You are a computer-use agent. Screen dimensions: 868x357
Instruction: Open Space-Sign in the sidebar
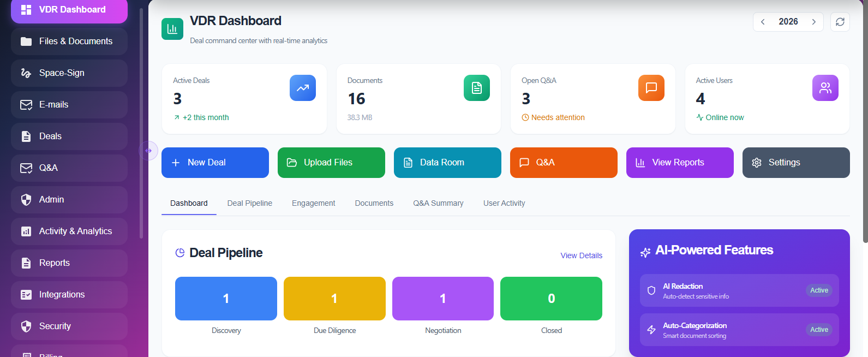(69, 73)
